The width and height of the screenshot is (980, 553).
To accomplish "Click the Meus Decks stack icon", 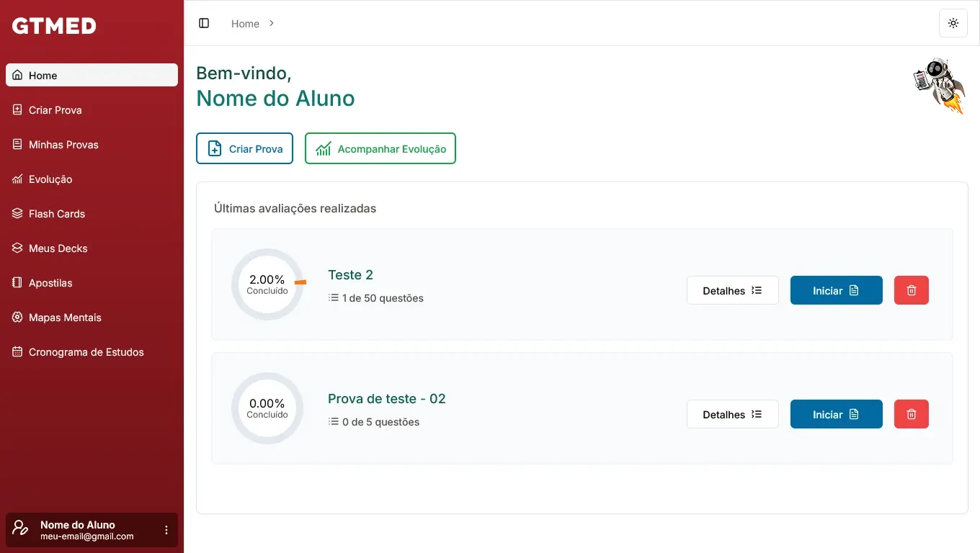I will coord(17,248).
